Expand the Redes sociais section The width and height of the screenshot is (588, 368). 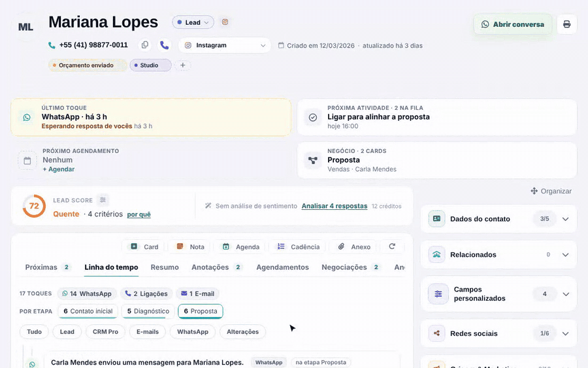point(566,333)
